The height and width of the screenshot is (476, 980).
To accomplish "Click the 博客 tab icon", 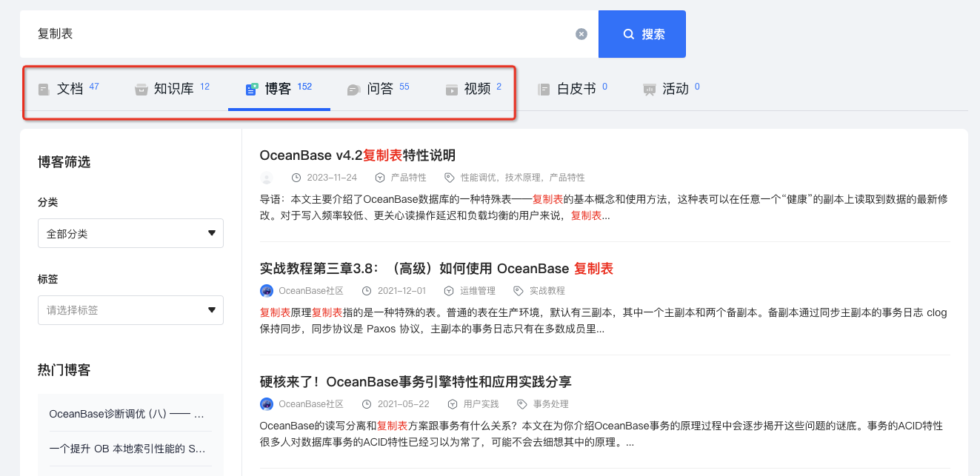I will [x=251, y=90].
